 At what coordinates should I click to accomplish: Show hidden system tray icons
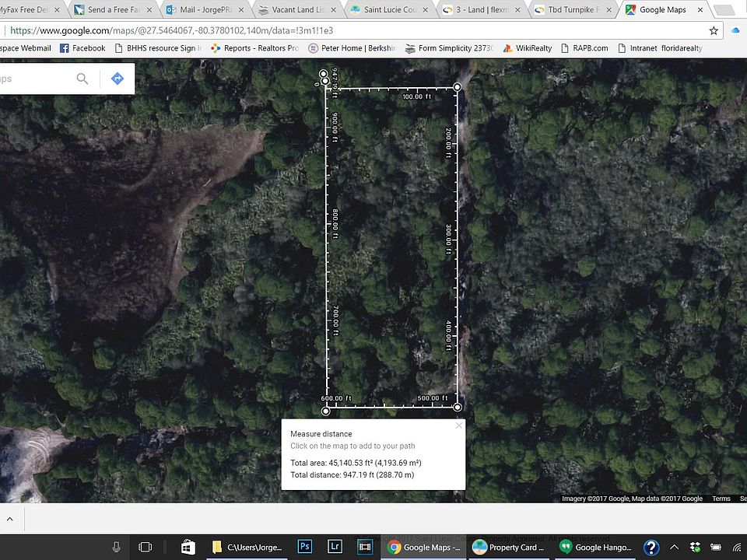(x=674, y=547)
